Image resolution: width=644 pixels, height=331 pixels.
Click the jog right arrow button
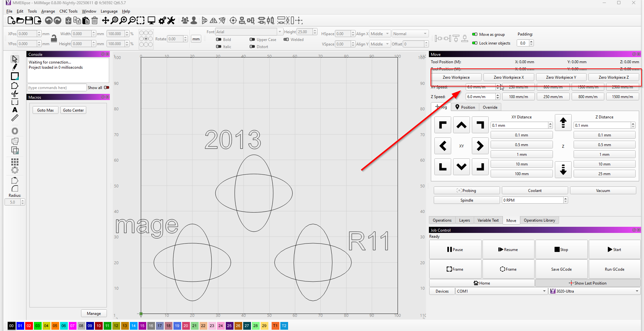coord(480,146)
